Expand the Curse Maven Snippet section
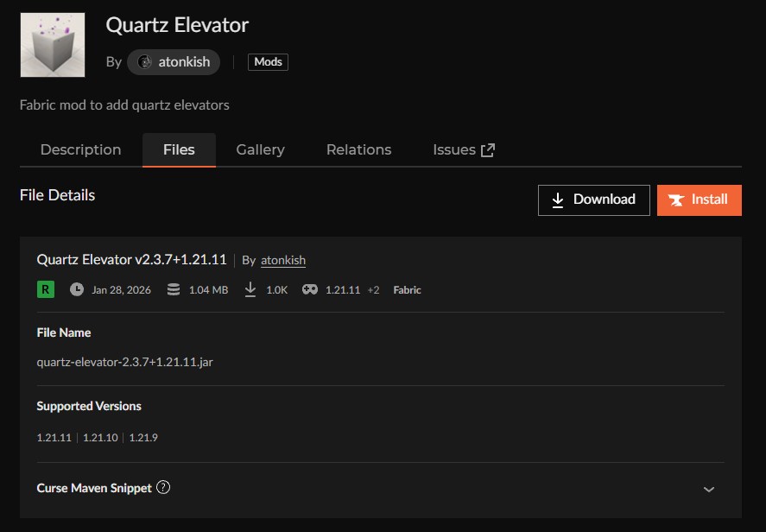This screenshot has width=766, height=532. [x=709, y=489]
